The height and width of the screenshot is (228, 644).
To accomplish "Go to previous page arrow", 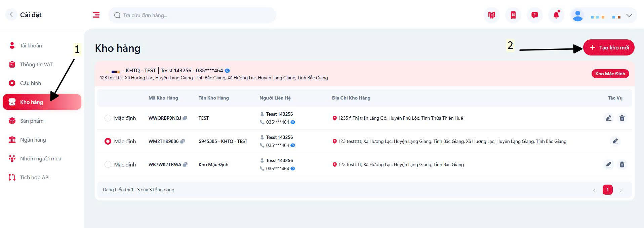I will coord(594,190).
